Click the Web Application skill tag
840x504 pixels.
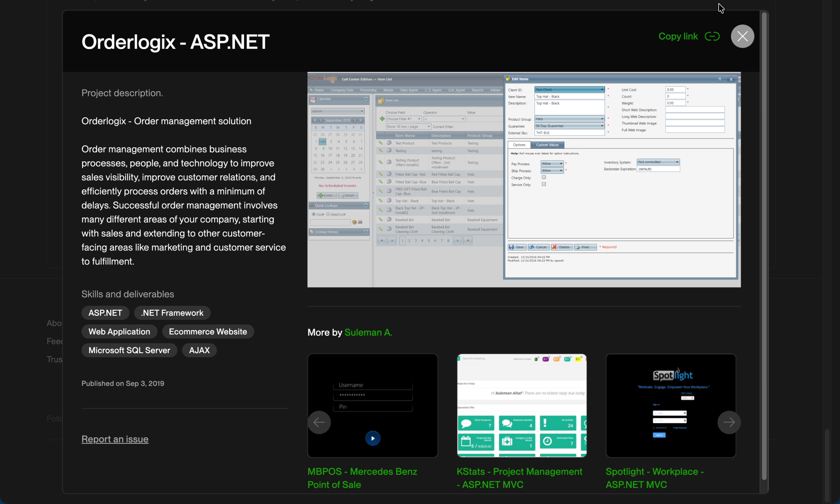coord(119,332)
